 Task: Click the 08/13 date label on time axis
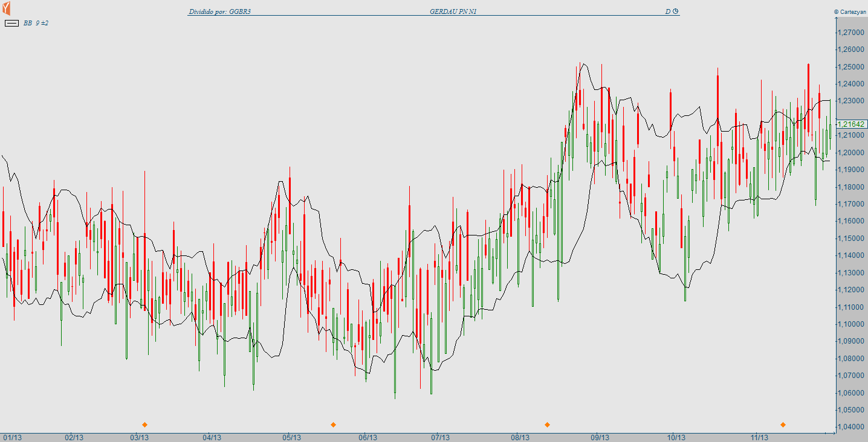[520, 437]
